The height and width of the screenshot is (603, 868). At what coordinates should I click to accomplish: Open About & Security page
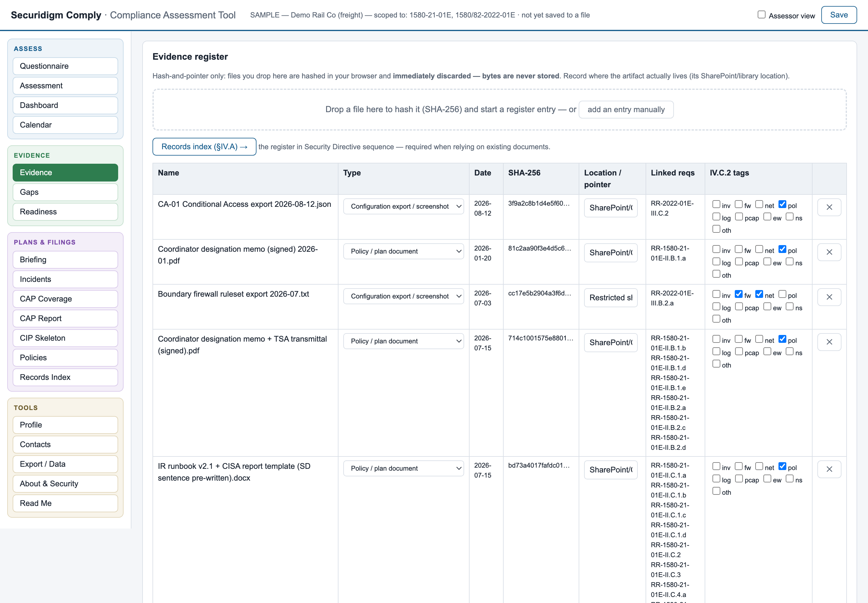(65, 484)
